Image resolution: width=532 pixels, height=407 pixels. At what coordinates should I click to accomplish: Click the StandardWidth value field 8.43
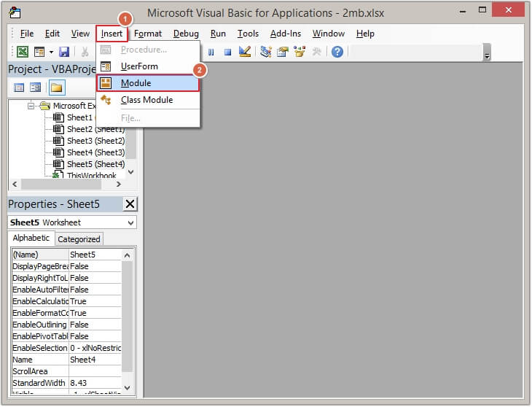point(93,383)
